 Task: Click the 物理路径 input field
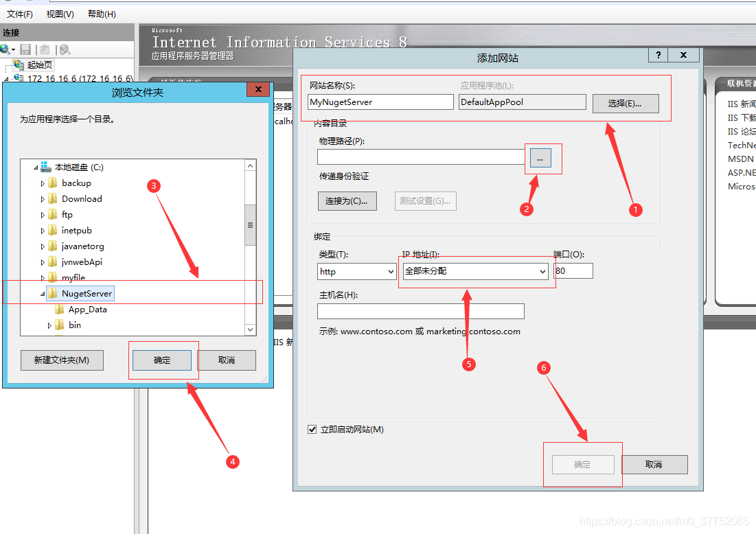click(420, 156)
